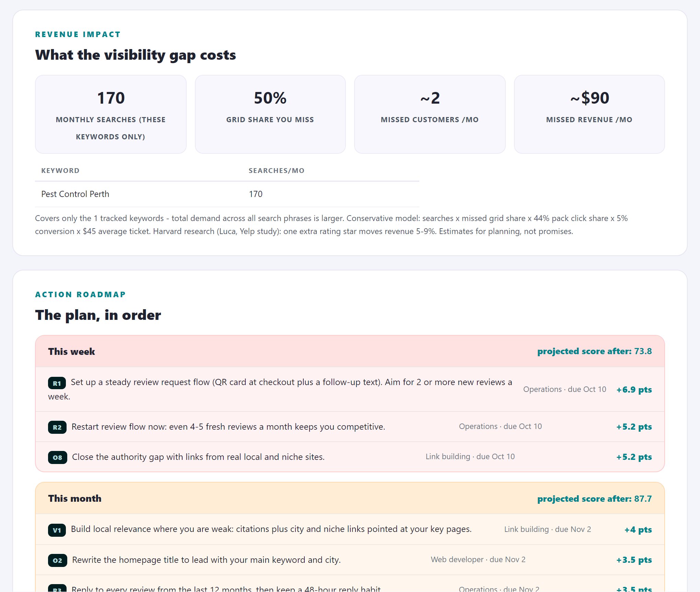Click 'projected score after: 87.7'
The width and height of the screenshot is (700, 592).
(x=594, y=499)
